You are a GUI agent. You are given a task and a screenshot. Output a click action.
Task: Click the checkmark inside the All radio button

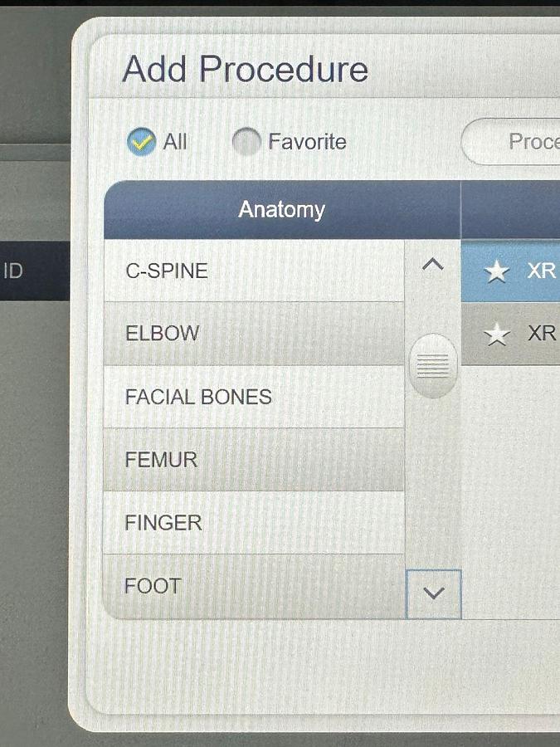[x=142, y=141]
